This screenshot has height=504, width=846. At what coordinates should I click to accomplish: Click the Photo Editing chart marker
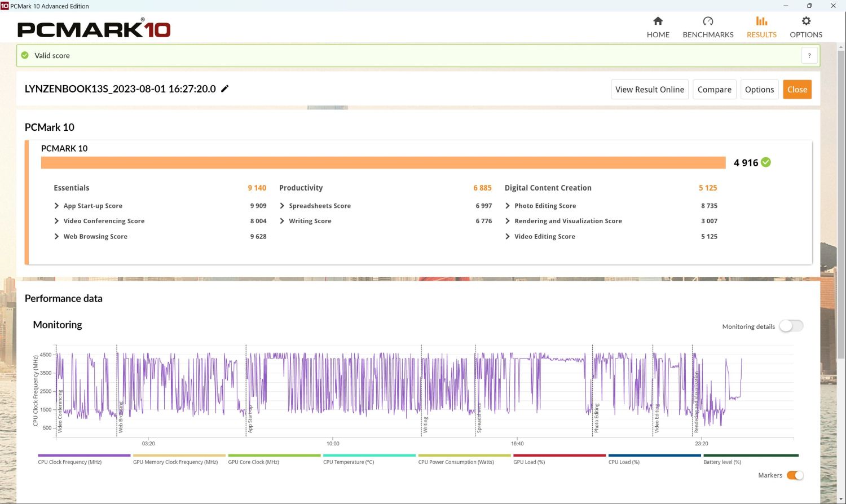596,418
